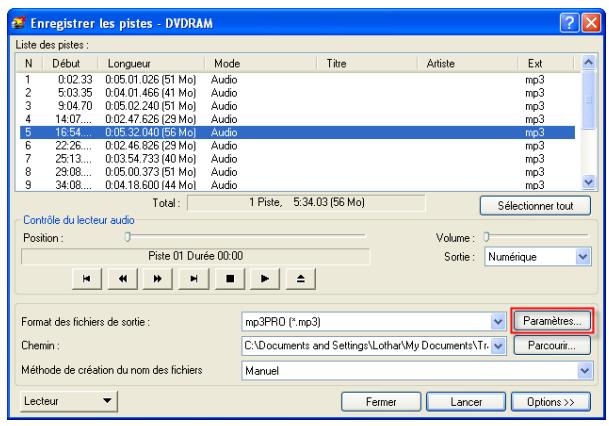This screenshot has height=426, width=609.
Task: Select track 2 starting at 5:03.35
Action: 298,93
